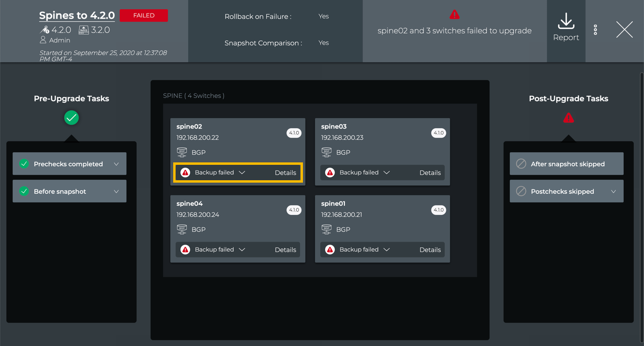This screenshot has width=644, height=346.
Task: Expand the Postchecks skipped chevron
Action: pyautogui.click(x=613, y=192)
